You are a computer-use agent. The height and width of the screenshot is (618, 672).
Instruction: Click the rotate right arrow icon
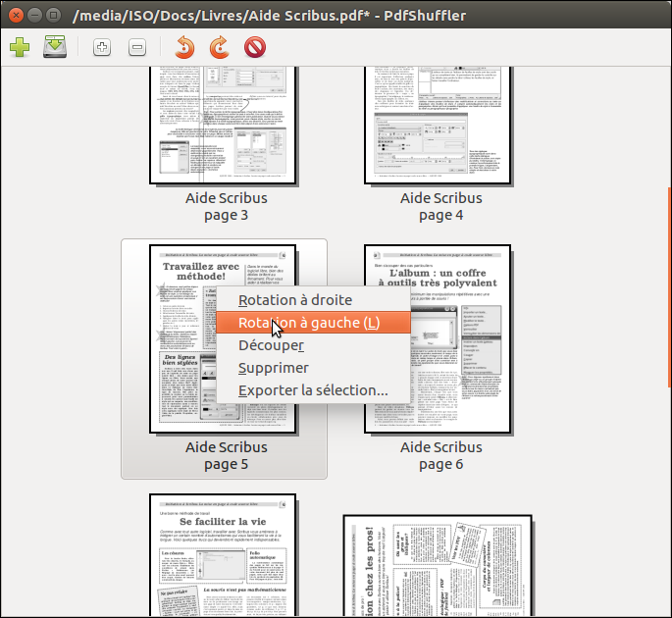(x=220, y=47)
